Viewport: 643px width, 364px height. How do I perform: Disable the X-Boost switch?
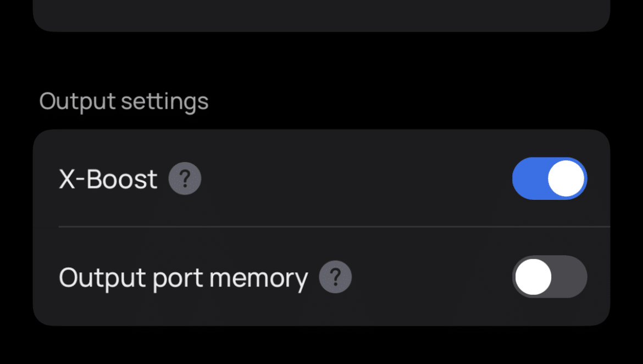tap(550, 178)
